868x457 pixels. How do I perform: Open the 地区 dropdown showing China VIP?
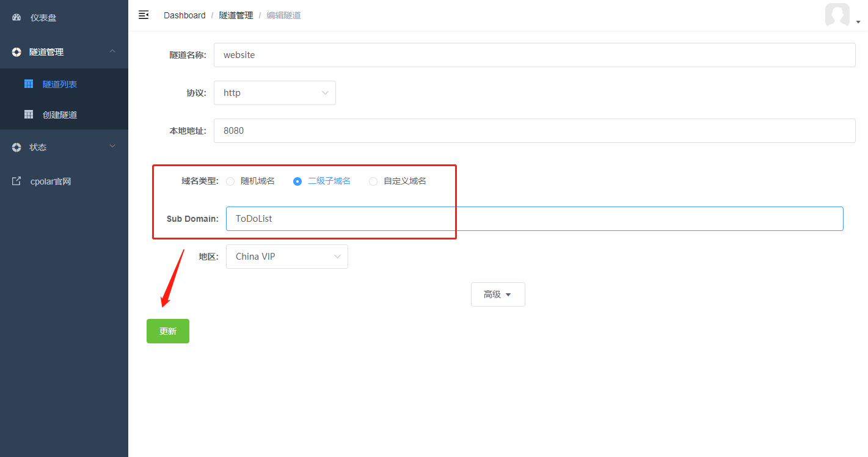[286, 256]
